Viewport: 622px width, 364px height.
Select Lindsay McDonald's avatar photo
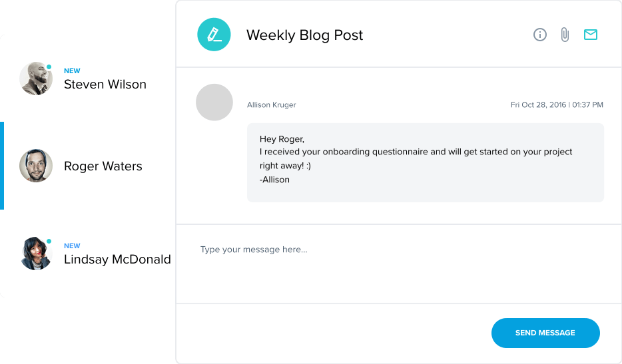(x=36, y=254)
